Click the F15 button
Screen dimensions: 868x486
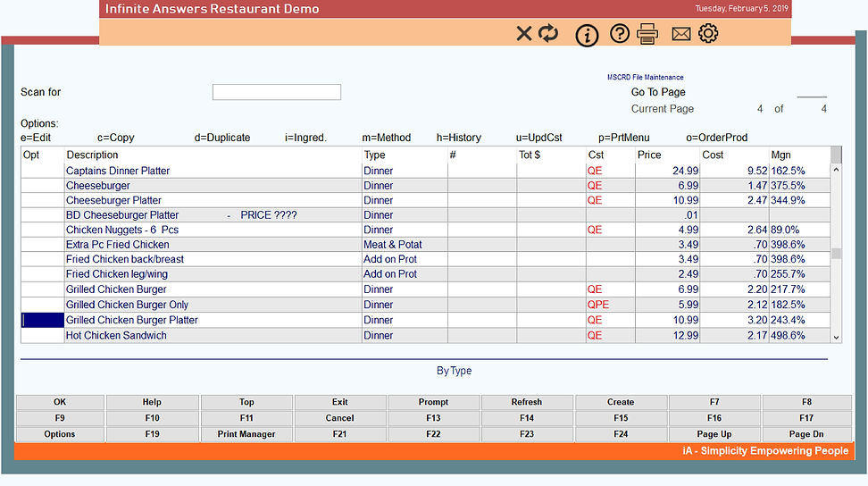(621, 418)
